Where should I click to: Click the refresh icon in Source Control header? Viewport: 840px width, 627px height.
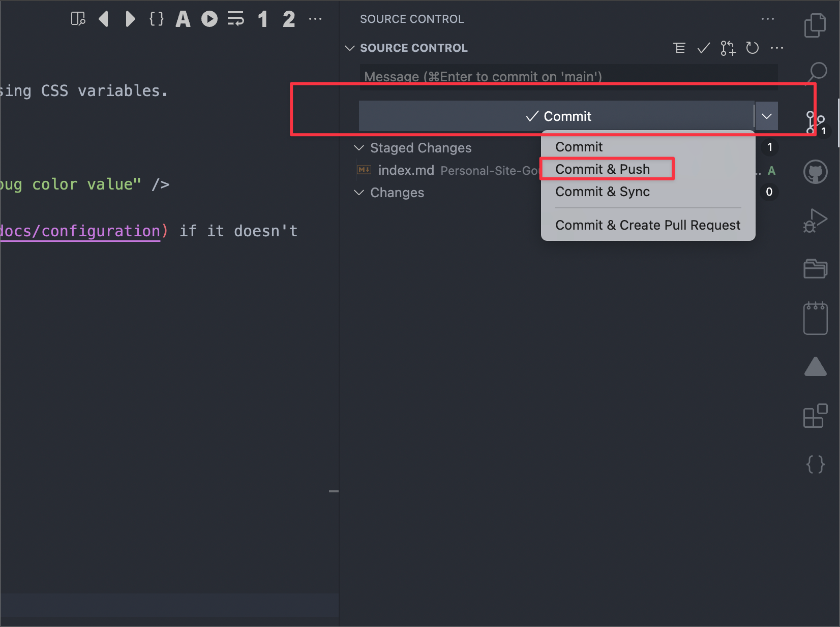pos(752,48)
